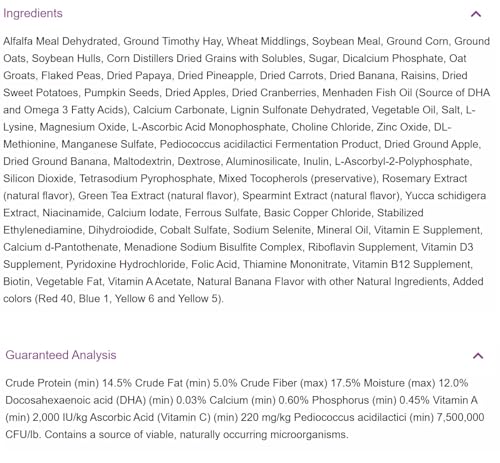Collapse the Ingredients section using its chevron
This screenshot has width=500, height=463.
pos(476,14)
